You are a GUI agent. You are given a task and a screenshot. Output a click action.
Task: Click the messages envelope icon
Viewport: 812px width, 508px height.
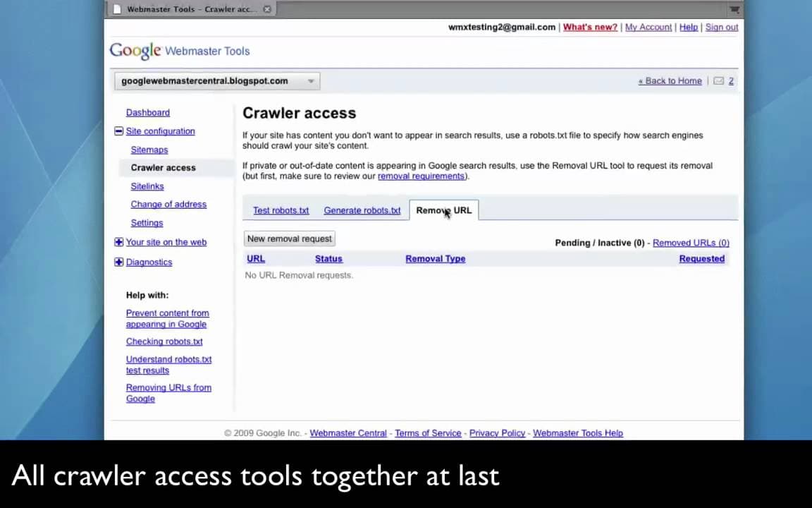pyautogui.click(x=719, y=81)
